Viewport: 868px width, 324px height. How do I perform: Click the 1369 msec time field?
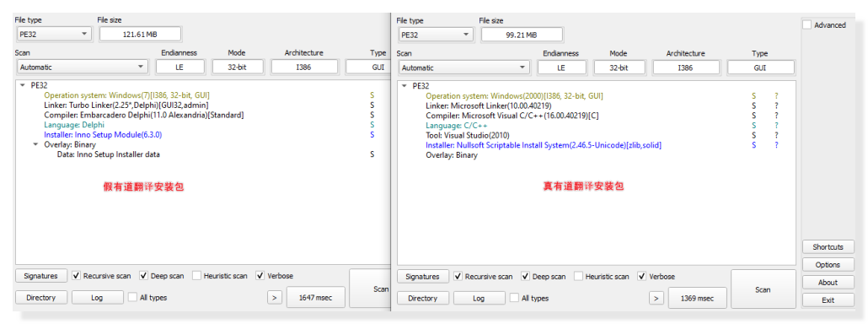click(697, 298)
